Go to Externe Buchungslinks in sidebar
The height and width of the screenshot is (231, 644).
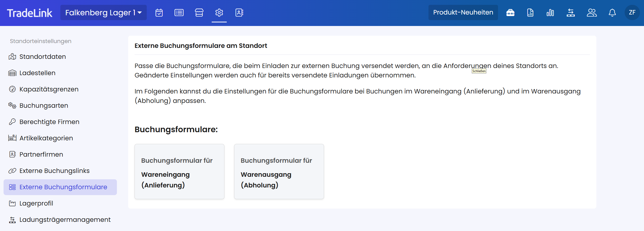coord(55,171)
